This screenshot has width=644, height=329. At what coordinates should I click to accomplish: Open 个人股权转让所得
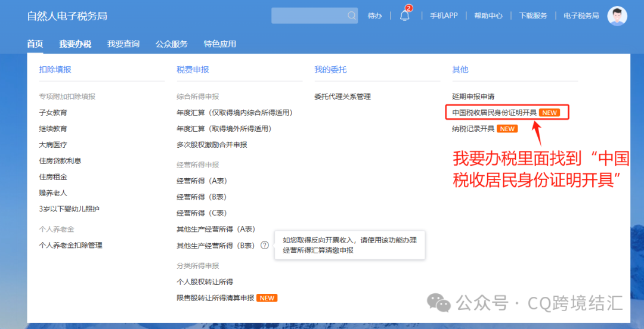205,282
